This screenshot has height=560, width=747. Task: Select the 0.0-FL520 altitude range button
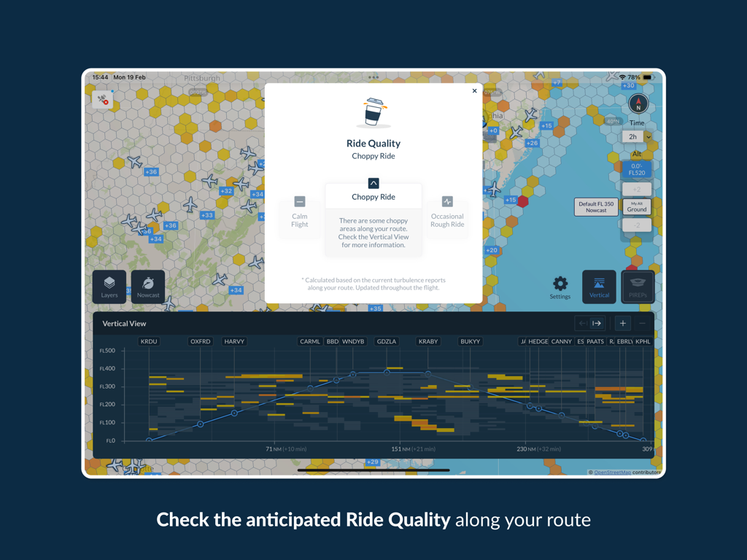pos(636,169)
